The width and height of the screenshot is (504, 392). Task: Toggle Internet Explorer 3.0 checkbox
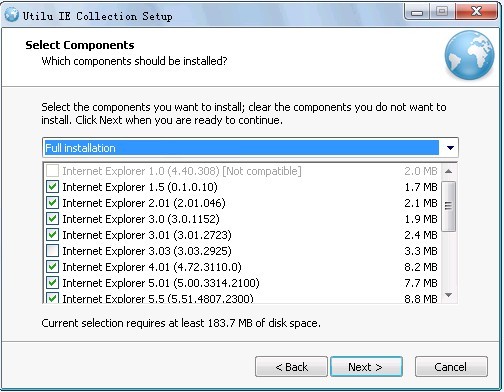coord(52,219)
